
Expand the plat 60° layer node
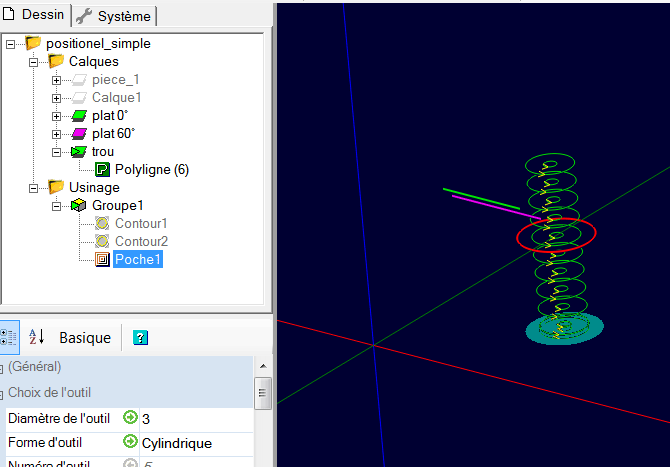57,134
